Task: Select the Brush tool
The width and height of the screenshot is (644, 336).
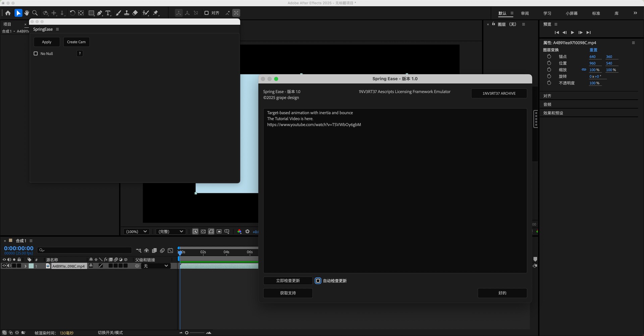Action: [118, 13]
